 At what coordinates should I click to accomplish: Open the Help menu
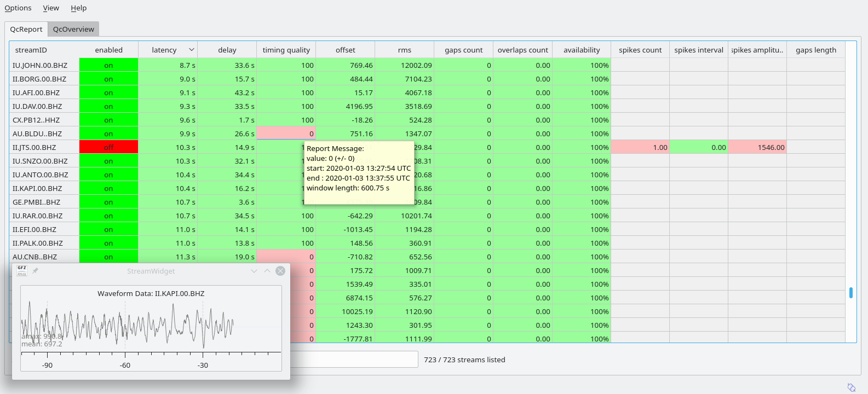coord(79,8)
